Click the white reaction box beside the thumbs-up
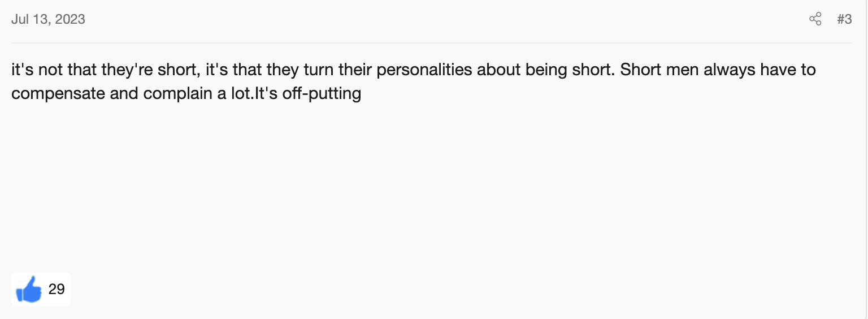Viewport: 868px width, 319px height. click(41, 289)
